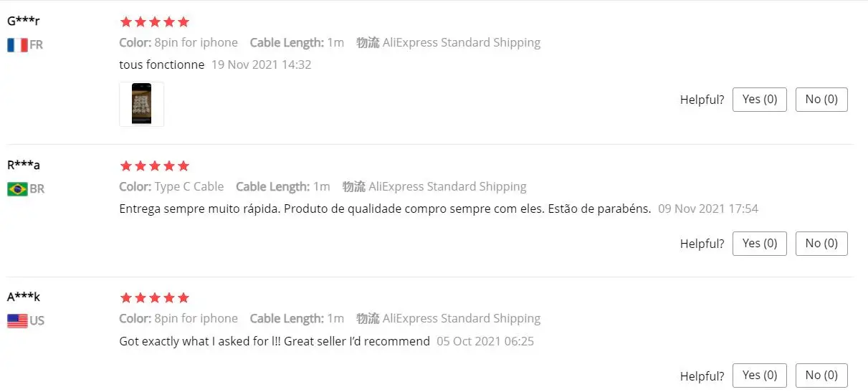Click reviewer name R***a
This screenshot has height=392, width=868.
point(24,165)
